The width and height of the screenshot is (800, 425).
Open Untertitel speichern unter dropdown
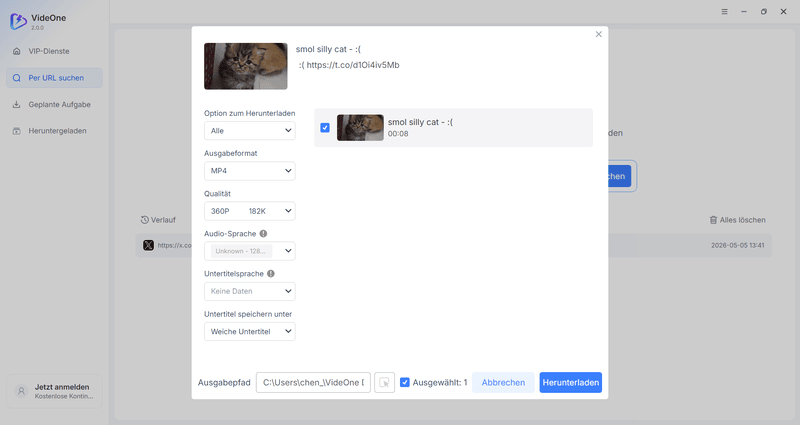[x=249, y=332]
